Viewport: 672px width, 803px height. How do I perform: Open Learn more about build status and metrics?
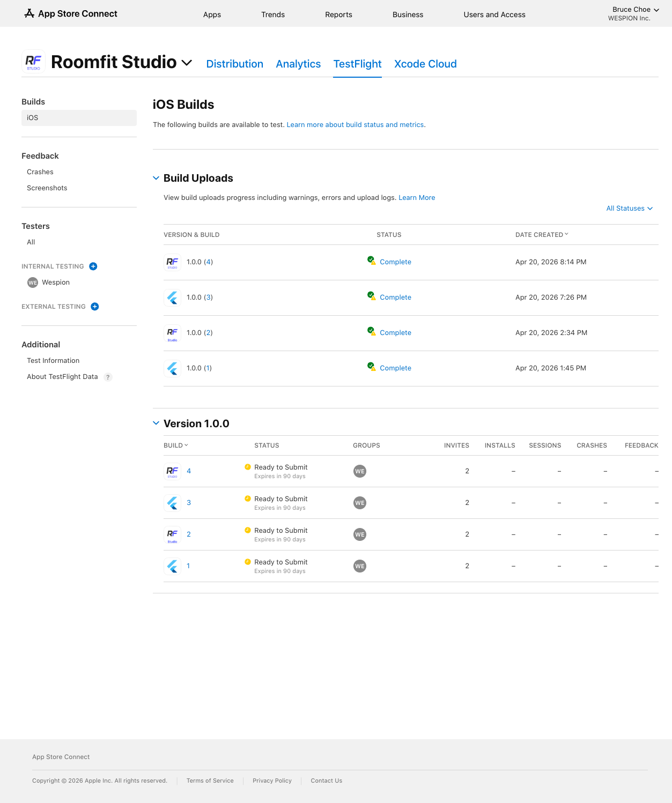(x=355, y=125)
